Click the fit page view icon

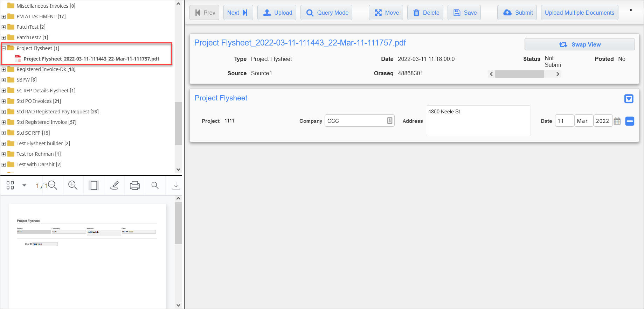[x=94, y=185]
